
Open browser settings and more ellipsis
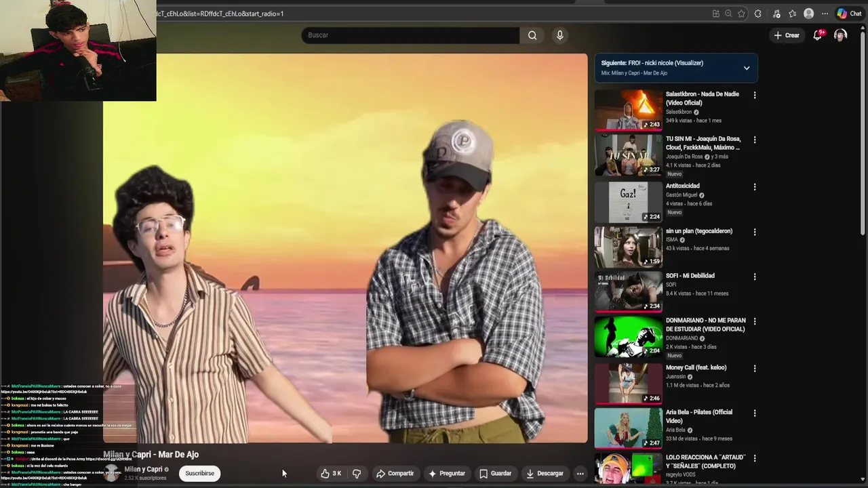pyautogui.click(x=825, y=14)
